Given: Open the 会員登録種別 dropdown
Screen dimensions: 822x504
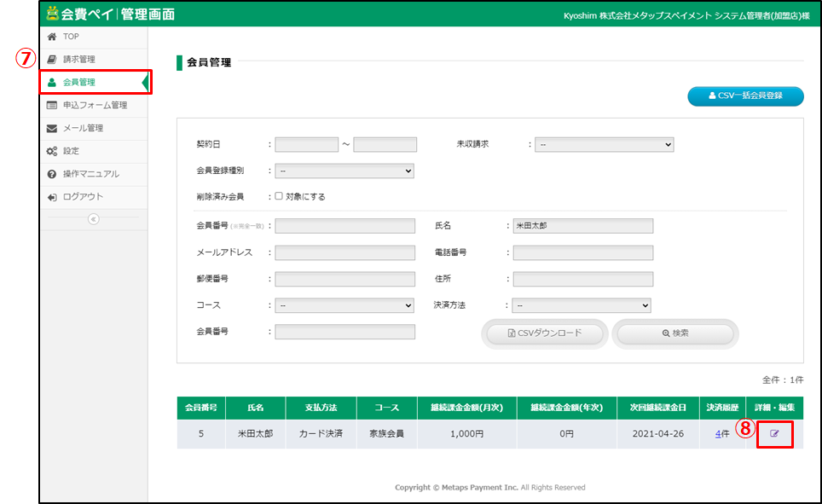Looking at the screenshot, I should (x=344, y=171).
